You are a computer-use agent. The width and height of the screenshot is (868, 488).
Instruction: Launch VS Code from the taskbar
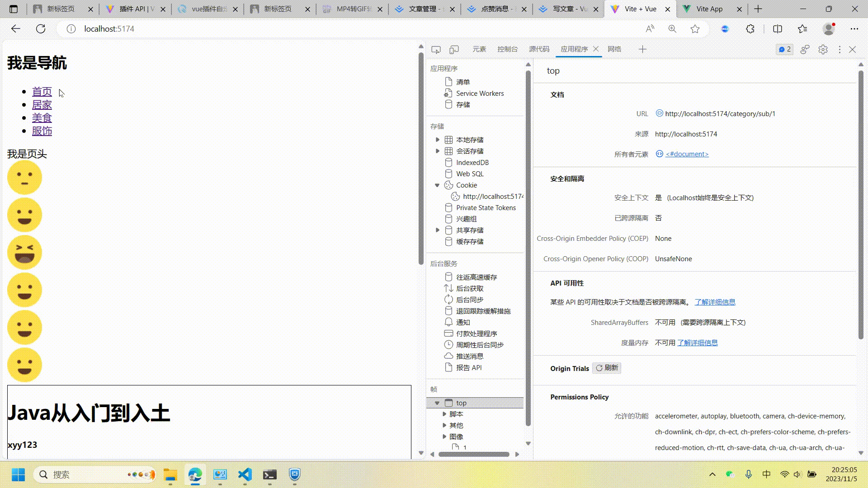(245, 474)
